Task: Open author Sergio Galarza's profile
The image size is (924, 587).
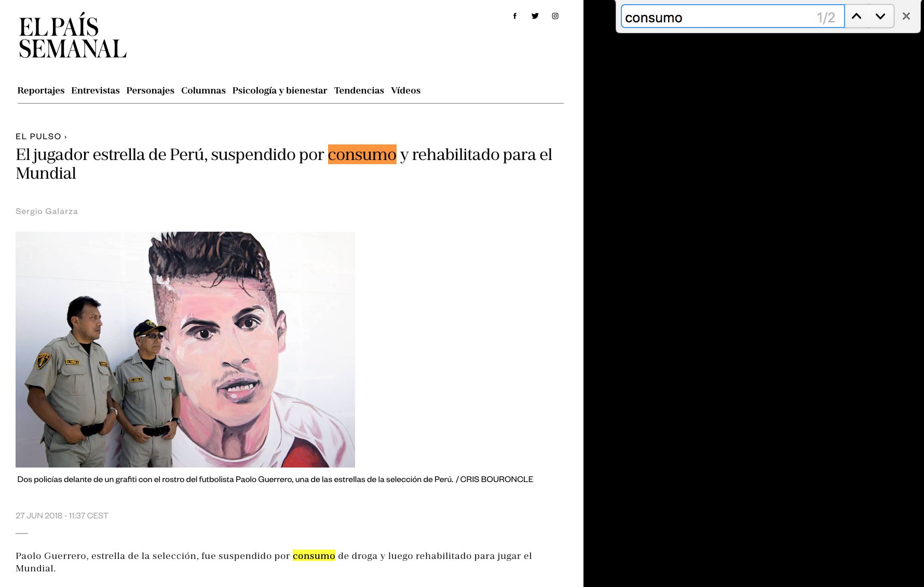Action: tap(47, 211)
